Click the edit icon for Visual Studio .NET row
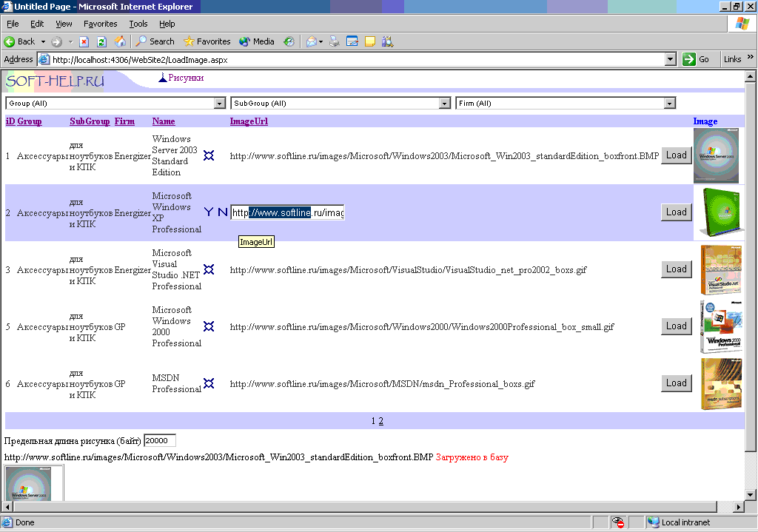Screen dimensions: 758x532 (209, 269)
